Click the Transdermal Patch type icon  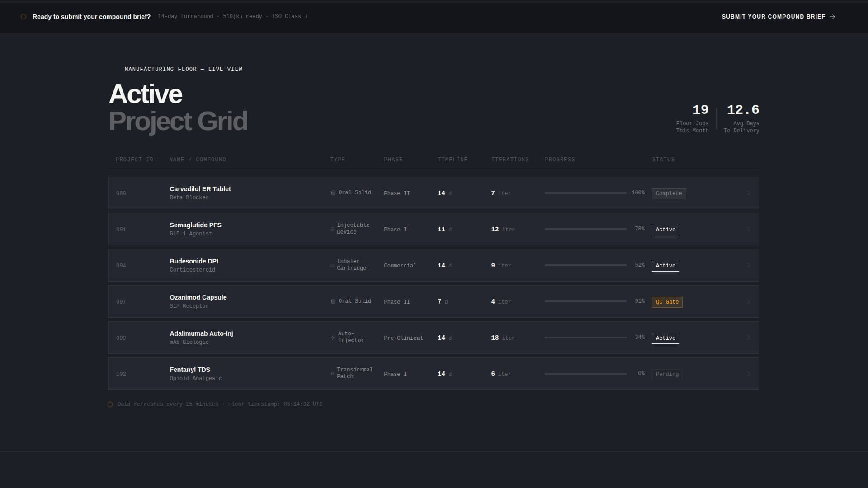tap(332, 374)
